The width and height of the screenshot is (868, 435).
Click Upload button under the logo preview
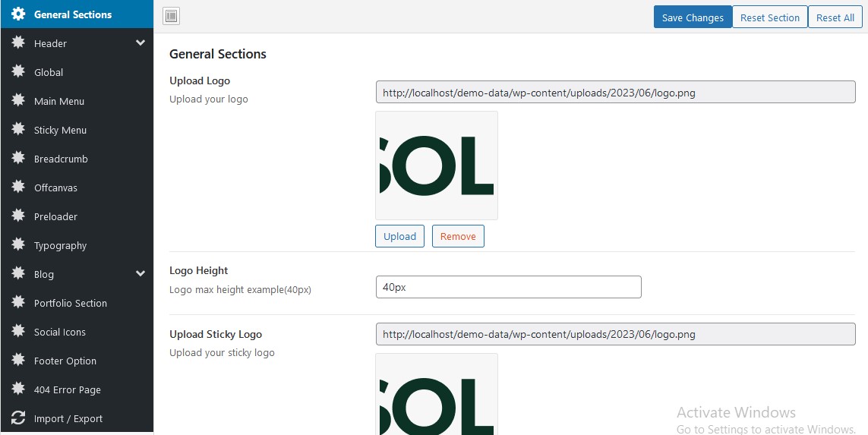tap(399, 236)
